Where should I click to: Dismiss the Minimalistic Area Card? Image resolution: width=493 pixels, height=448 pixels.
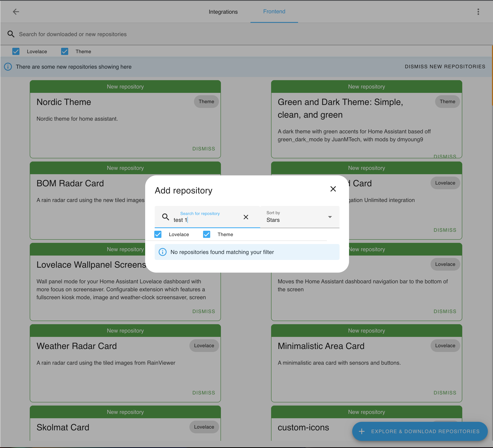(x=445, y=393)
